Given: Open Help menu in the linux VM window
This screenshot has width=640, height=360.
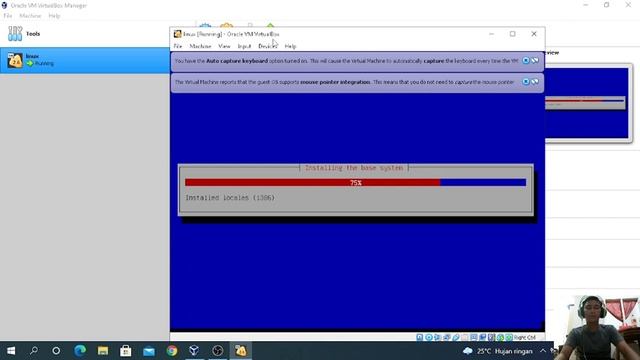Looking at the screenshot, I should coord(290,47).
